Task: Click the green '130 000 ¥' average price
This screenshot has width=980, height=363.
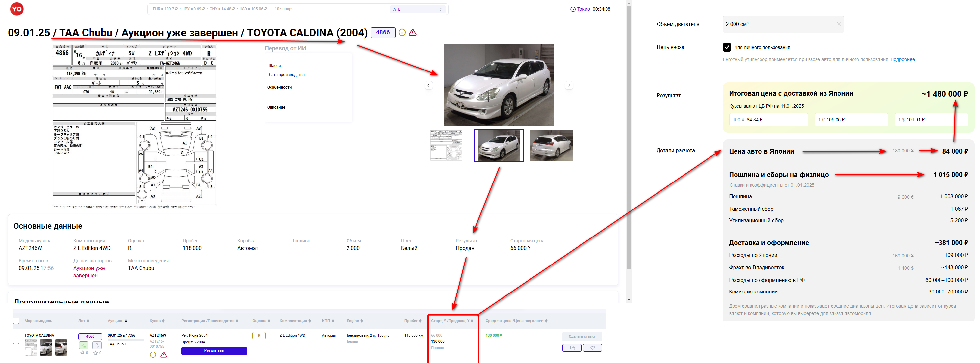Action: pyautogui.click(x=493, y=336)
